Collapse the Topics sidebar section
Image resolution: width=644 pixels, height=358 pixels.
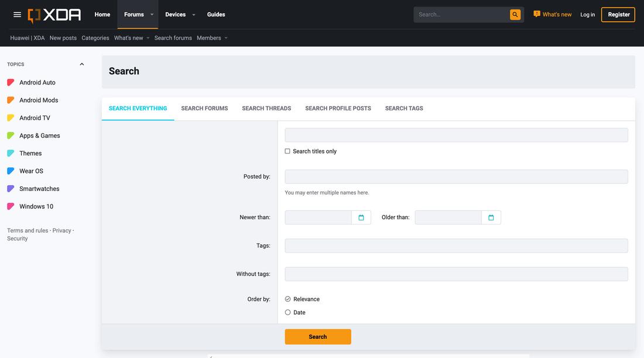[x=81, y=63]
